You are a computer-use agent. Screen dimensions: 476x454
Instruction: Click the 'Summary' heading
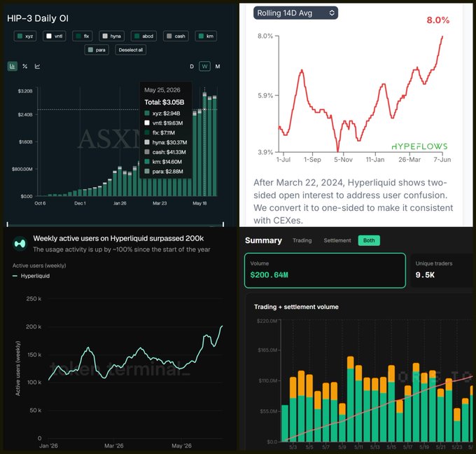(x=263, y=240)
